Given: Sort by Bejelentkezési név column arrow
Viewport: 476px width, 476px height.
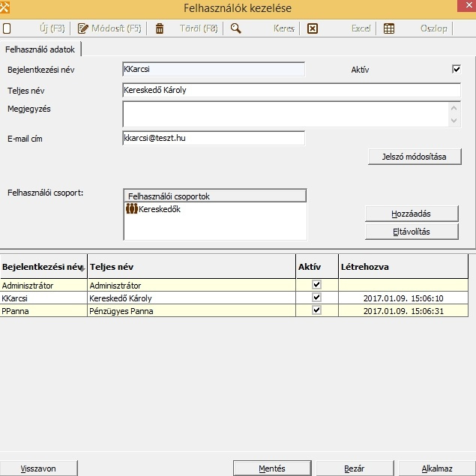Looking at the screenshot, I should click(82, 268).
